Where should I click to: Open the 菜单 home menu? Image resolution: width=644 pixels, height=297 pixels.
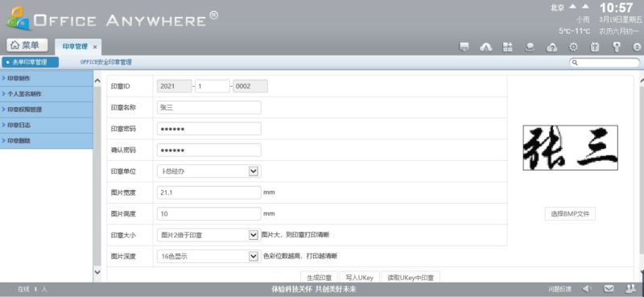point(27,45)
